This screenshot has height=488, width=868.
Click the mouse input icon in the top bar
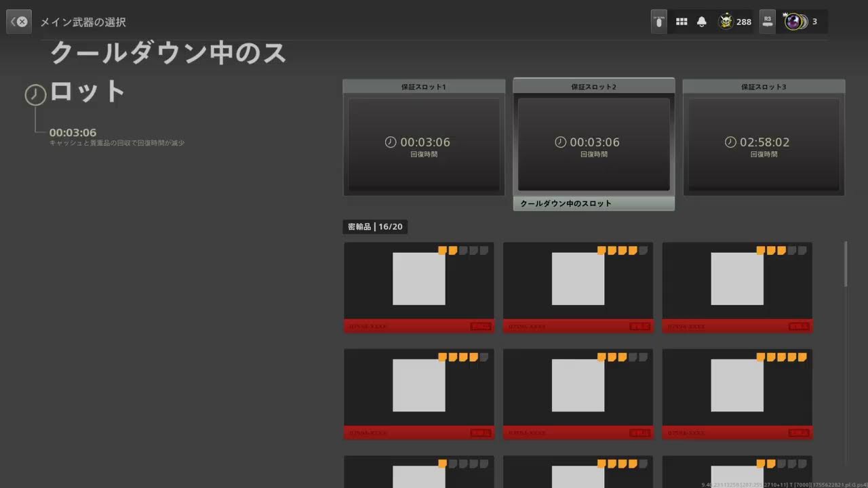658,22
